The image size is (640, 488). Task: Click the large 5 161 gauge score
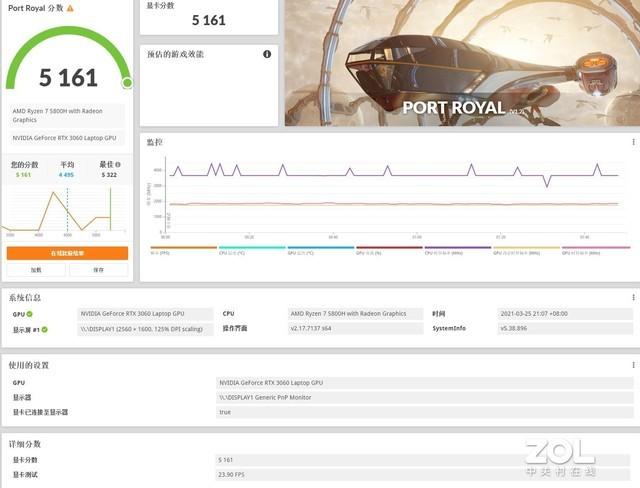68,78
